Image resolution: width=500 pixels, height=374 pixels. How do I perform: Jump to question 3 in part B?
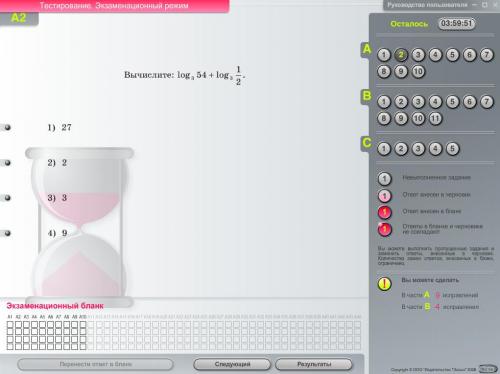(418, 102)
